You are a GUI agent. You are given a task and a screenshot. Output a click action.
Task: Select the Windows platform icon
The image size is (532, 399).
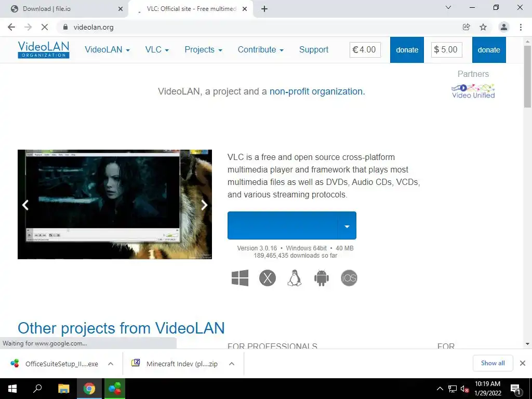240,278
